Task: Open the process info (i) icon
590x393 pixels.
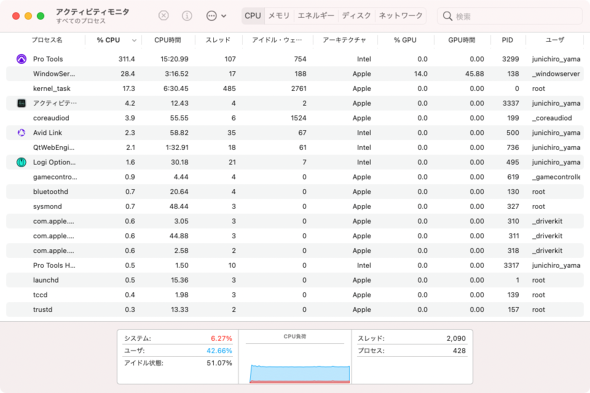Action: point(187,16)
